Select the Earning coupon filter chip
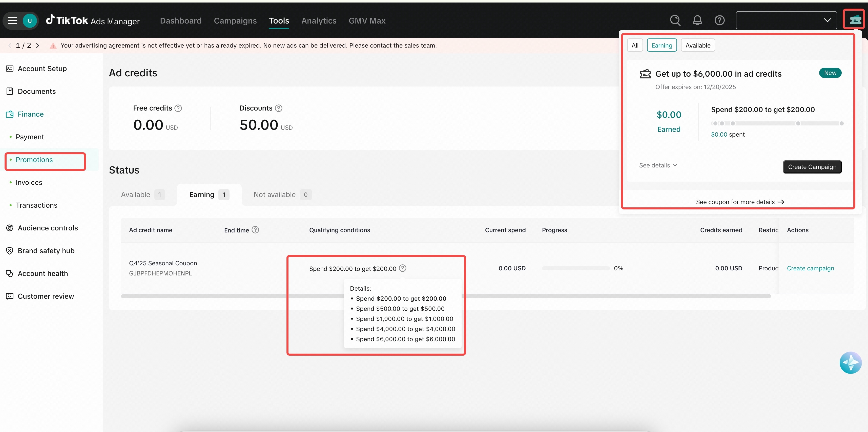 (662, 46)
